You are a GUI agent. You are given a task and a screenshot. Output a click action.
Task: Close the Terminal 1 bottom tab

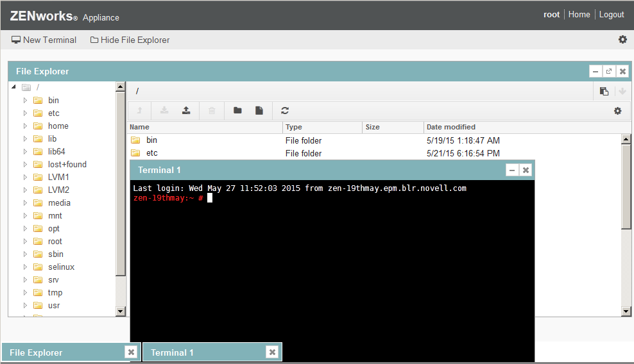[272, 352]
